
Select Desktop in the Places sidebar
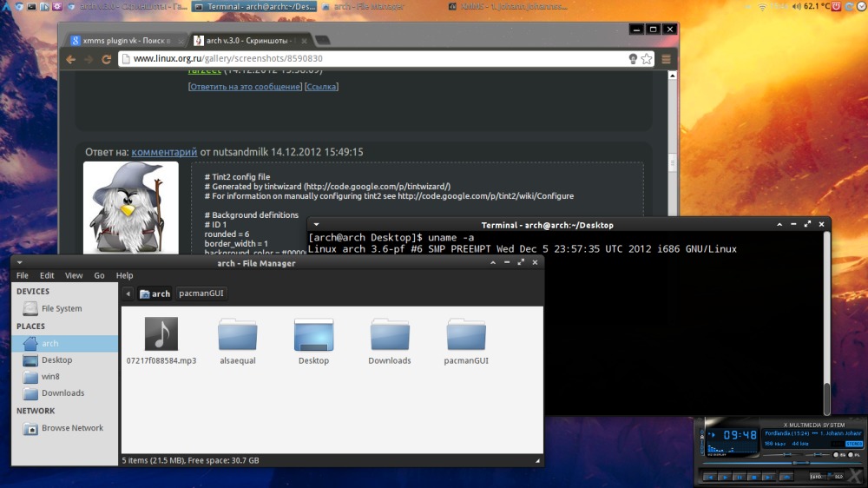[65, 360]
